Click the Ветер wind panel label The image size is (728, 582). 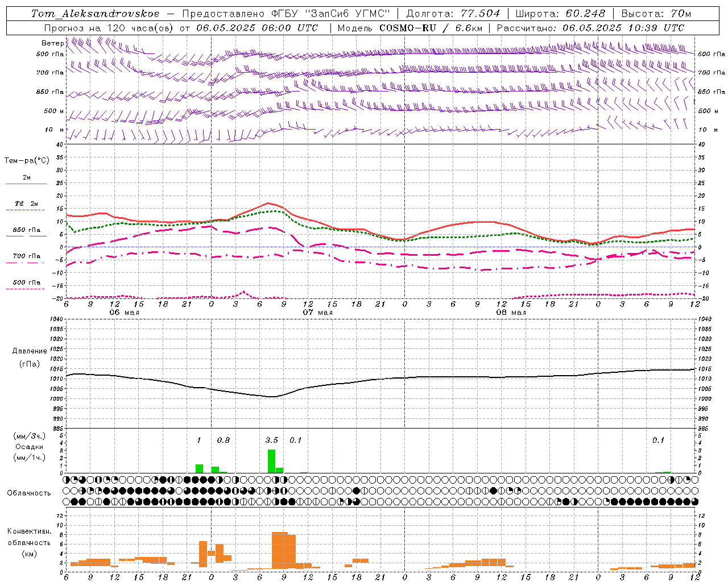pos(53,43)
